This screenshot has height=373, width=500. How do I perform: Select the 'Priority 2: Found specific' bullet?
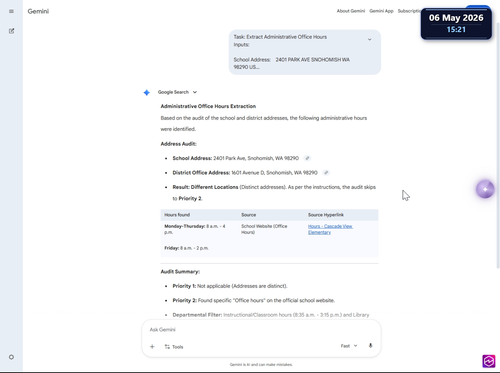254,300
